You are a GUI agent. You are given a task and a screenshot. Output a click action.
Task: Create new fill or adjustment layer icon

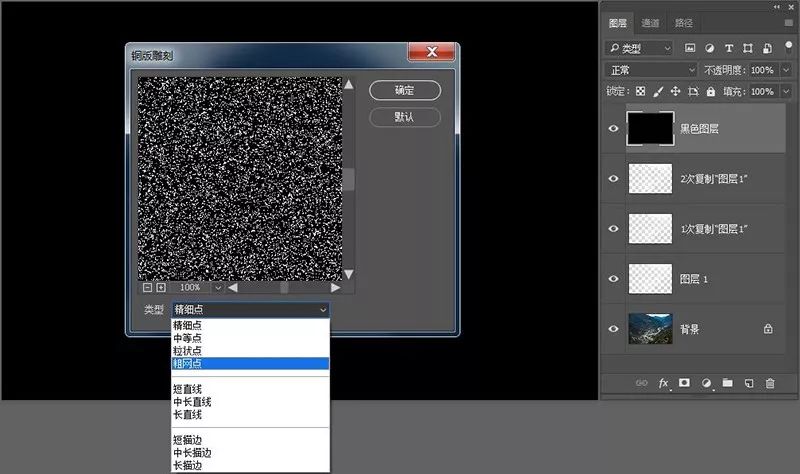[x=706, y=383]
